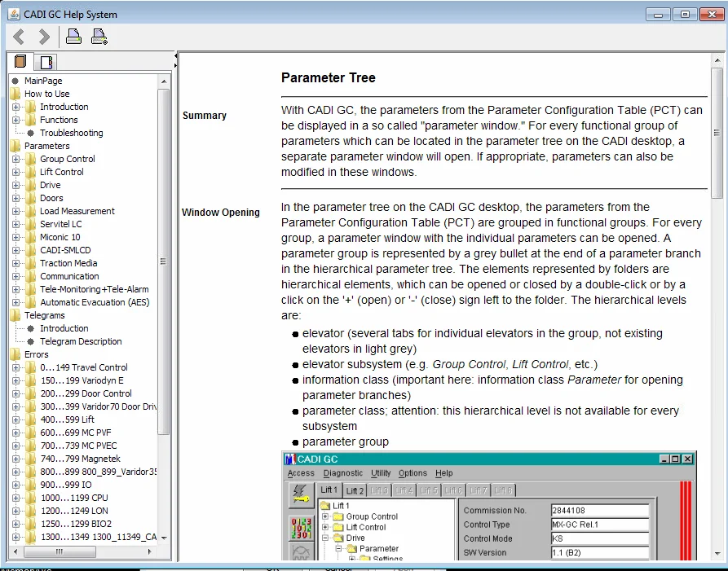This screenshot has height=571, width=728.
Task: Click the 1200...1249 LON folder icon
Action: click(31, 511)
